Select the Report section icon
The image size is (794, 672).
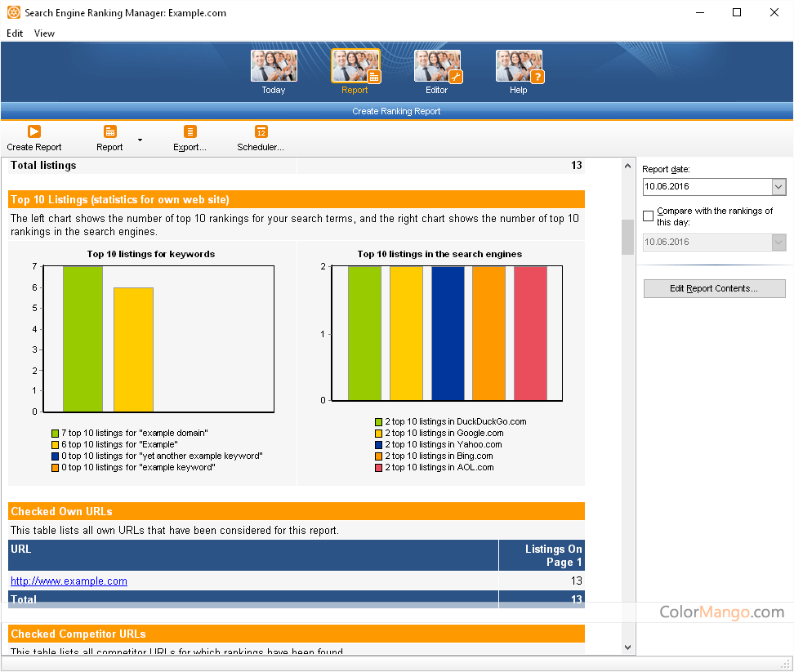355,67
